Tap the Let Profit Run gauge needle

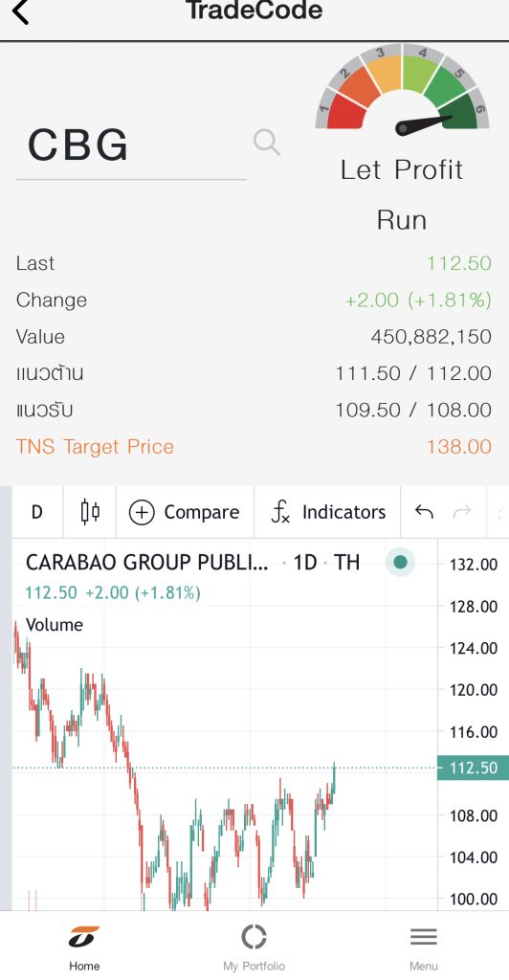(424, 123)
